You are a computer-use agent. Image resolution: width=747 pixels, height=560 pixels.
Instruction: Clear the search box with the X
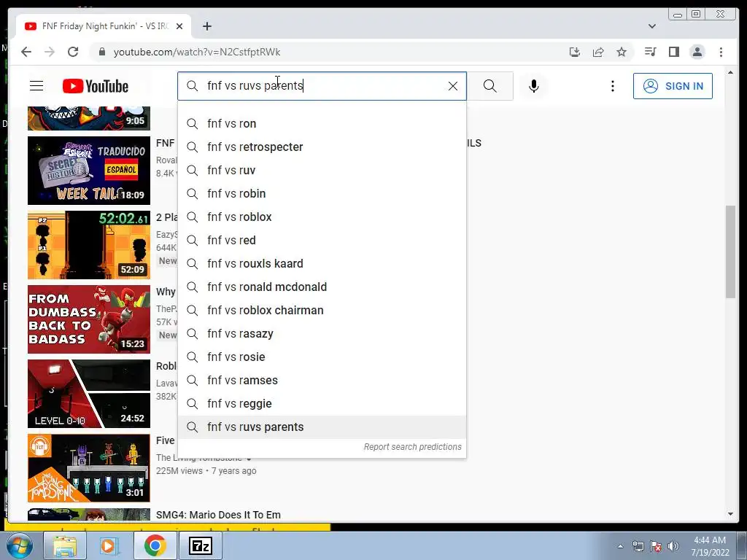tap(452, 86)
